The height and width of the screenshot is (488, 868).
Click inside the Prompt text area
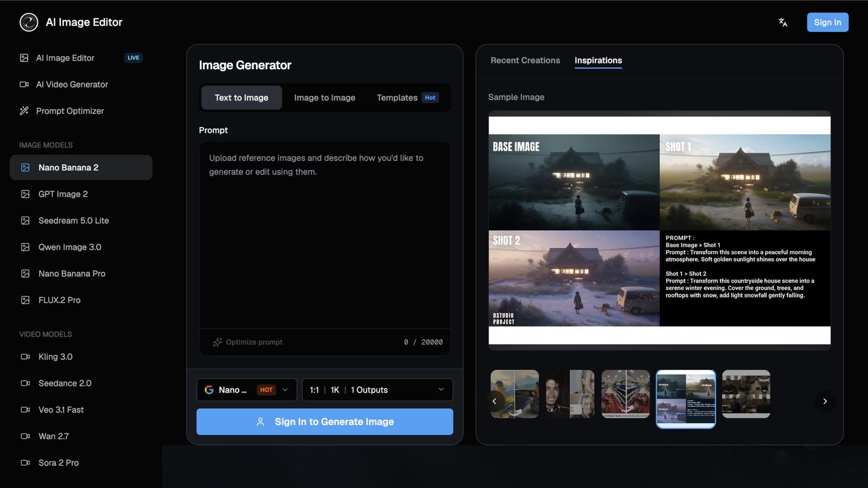(x=324, y=235)
